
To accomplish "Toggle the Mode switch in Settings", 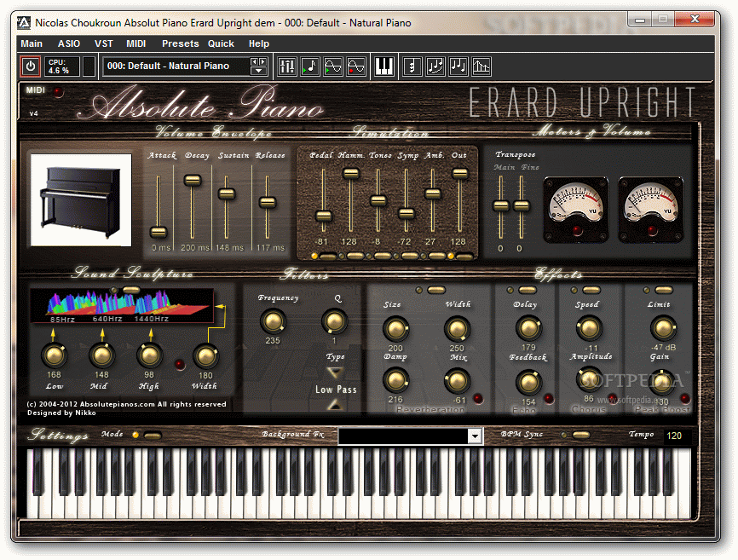I will tap(153, 436).
